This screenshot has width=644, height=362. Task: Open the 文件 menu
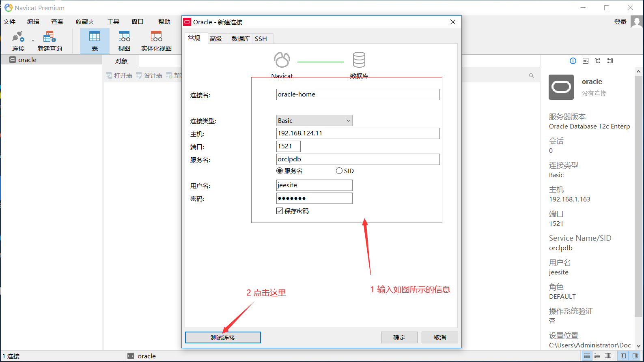[9, 22]
